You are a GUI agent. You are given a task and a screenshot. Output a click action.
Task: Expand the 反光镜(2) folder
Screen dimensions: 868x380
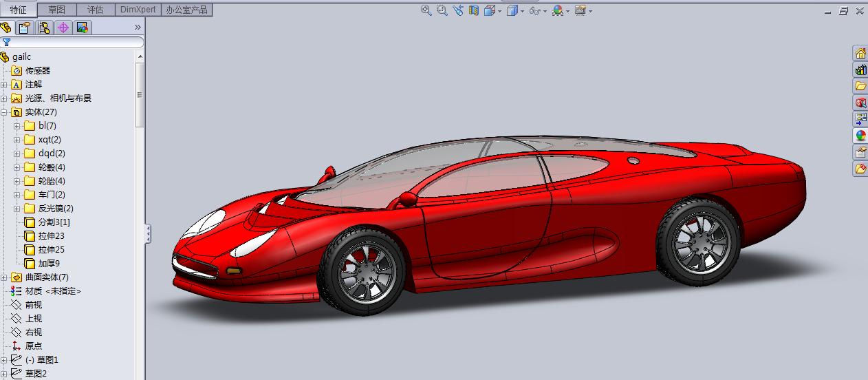17,209
